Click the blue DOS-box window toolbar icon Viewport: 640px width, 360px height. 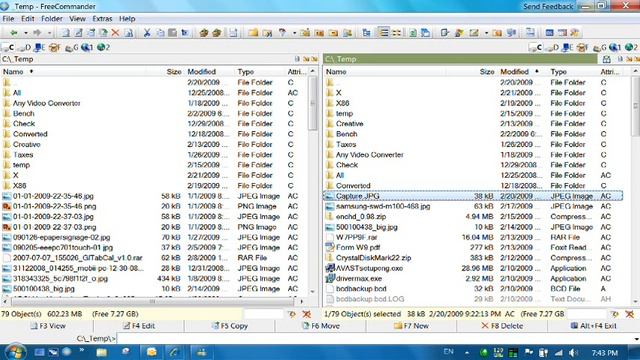549,33
